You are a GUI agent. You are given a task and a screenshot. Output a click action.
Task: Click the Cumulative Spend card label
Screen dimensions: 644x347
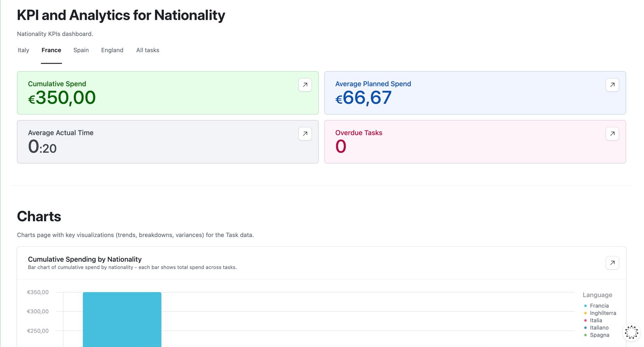pyautogui.click(x=57, y=84)
